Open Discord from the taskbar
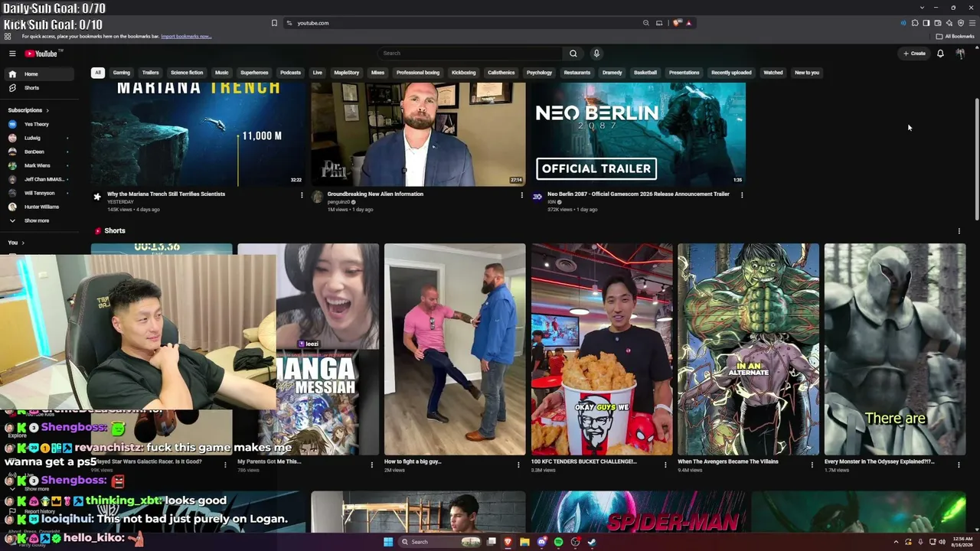This screenshot has width=980, height=551. 542,542
